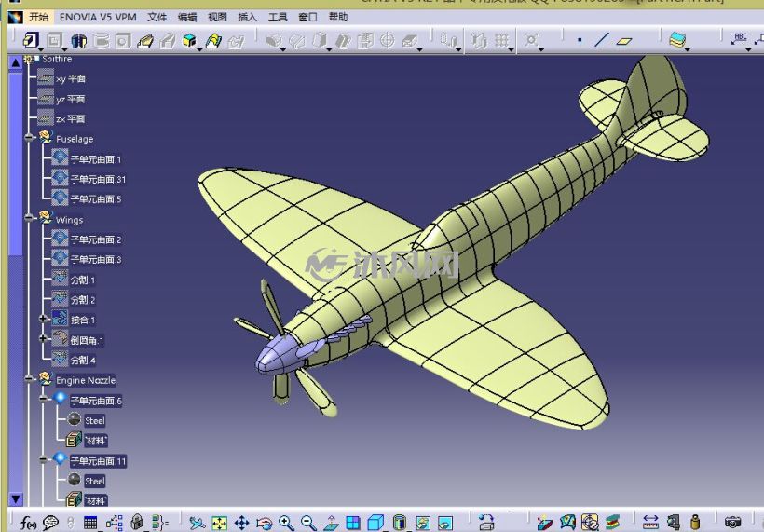Create a Plane with the plane tool
Image resolution: width=764 pixels, height=532 pixels.
pos(624,41)
